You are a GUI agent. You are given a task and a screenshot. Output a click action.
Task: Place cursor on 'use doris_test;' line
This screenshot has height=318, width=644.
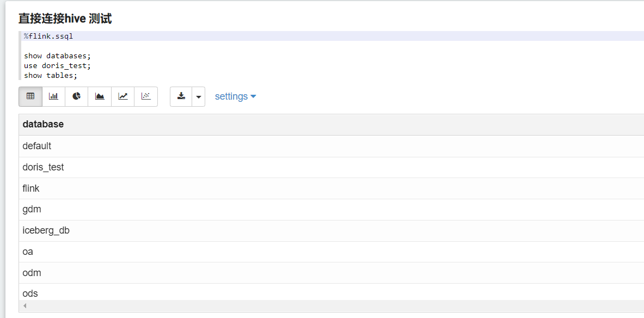click(x=57, y=66)
